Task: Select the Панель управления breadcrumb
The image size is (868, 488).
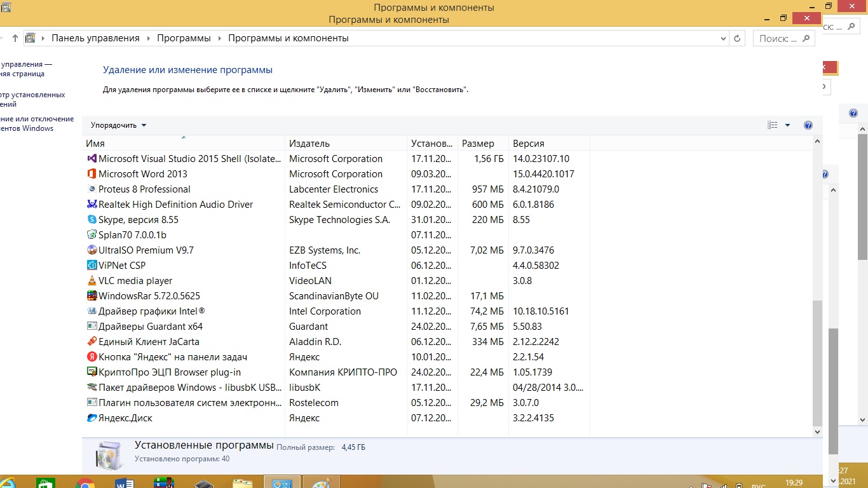Action: (95, 38)
